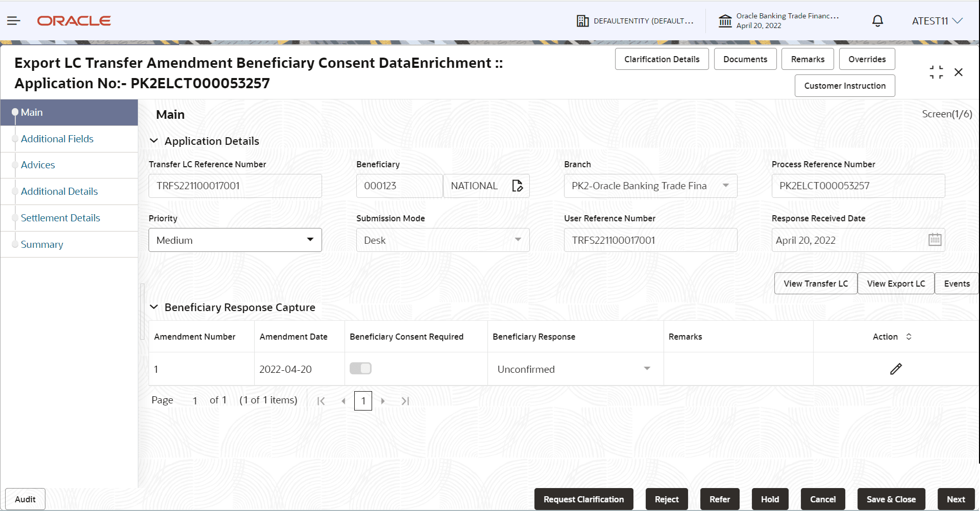Click the Transfer LC Reference Number field

point(235,186)
